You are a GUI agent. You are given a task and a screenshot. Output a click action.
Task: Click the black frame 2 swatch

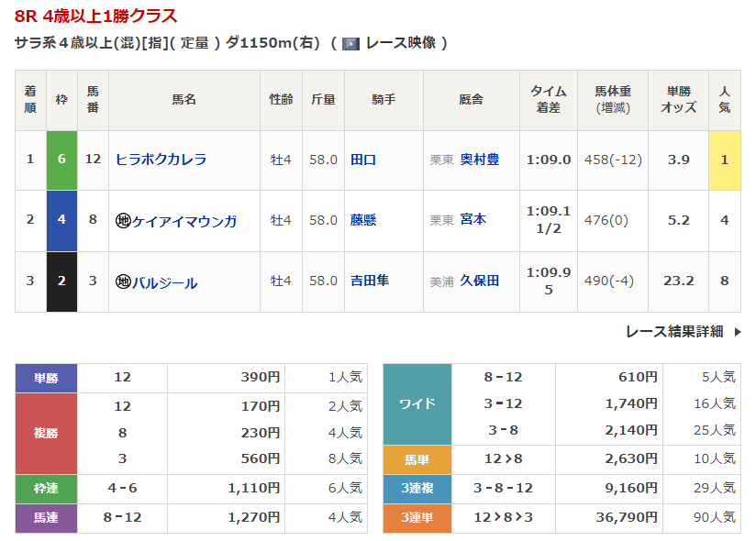click(61, 281)
